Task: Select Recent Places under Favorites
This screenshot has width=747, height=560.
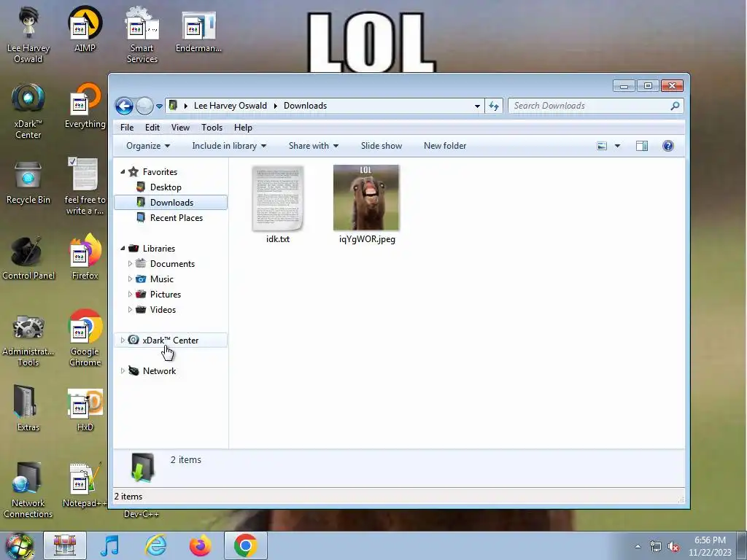Action: 177,217
